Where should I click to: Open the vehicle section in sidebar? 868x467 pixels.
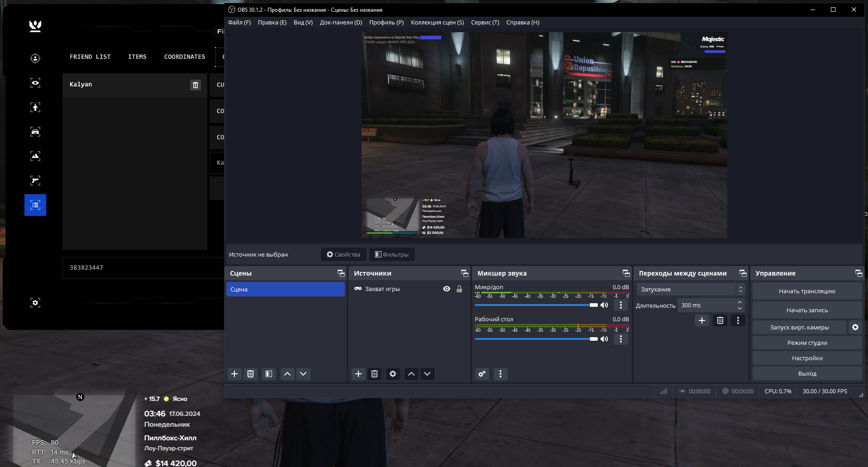(x=35, y=132)
